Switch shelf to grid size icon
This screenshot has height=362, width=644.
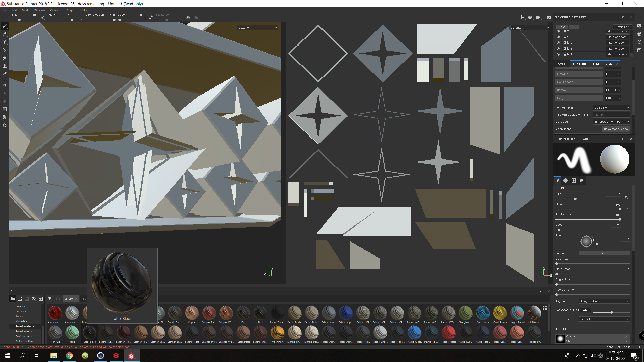[x=545, y=308]
